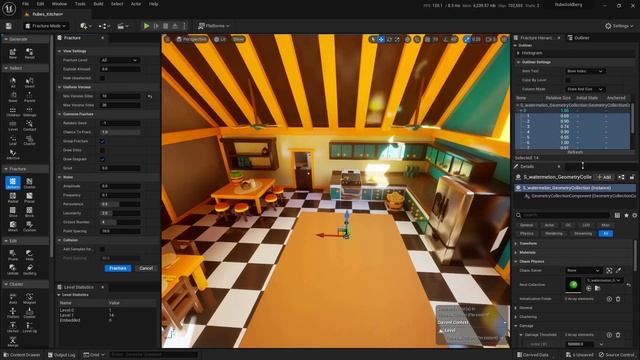Select the Cluster fracture tool next to Uniform

click(x=29, y=182)
